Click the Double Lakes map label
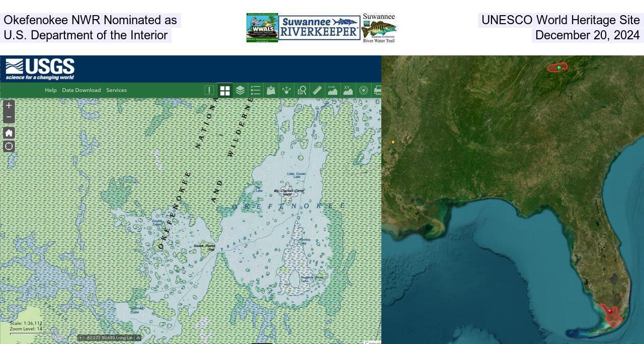This screenshot has width=644, height=344. click(157, 222)
